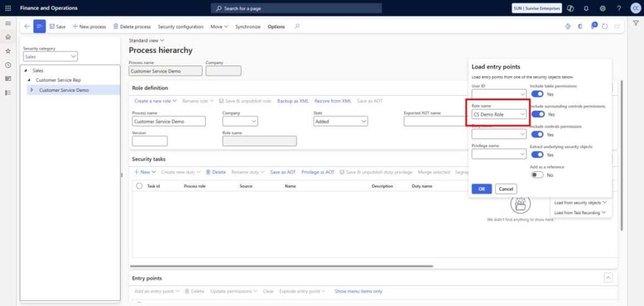Screen dimensions: 644x306
Task: Refresh the page with the circular arrow
Action: [604, 26]
